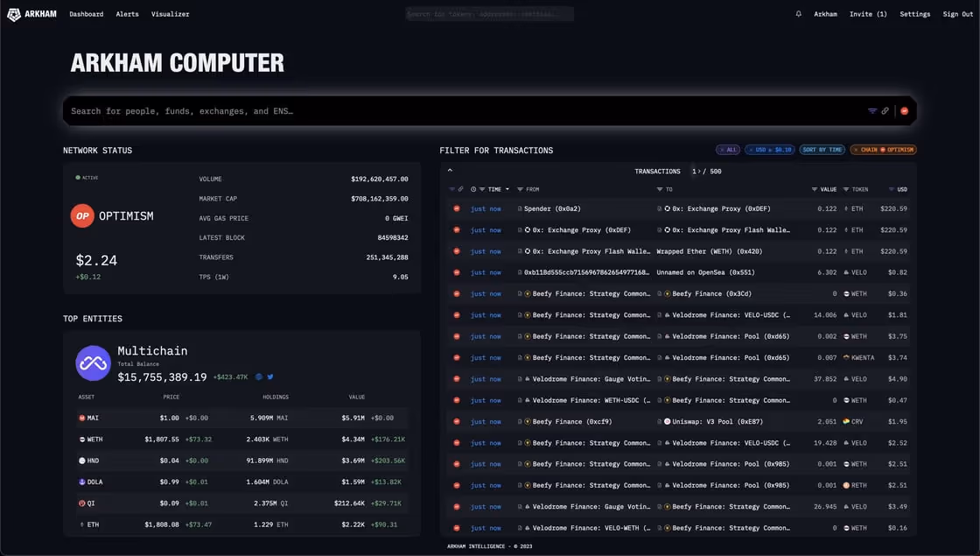The image size is (980, 556).
Task: Click the $2.24 OP price
Action: tap(96, 260)
